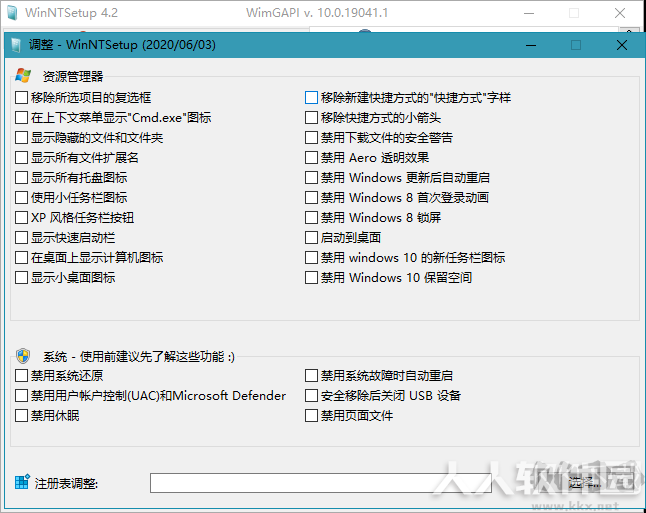Check 在上下文菜单显示"Cmd.exe"图标
The image size is (646, 513).
click(21, 118)
